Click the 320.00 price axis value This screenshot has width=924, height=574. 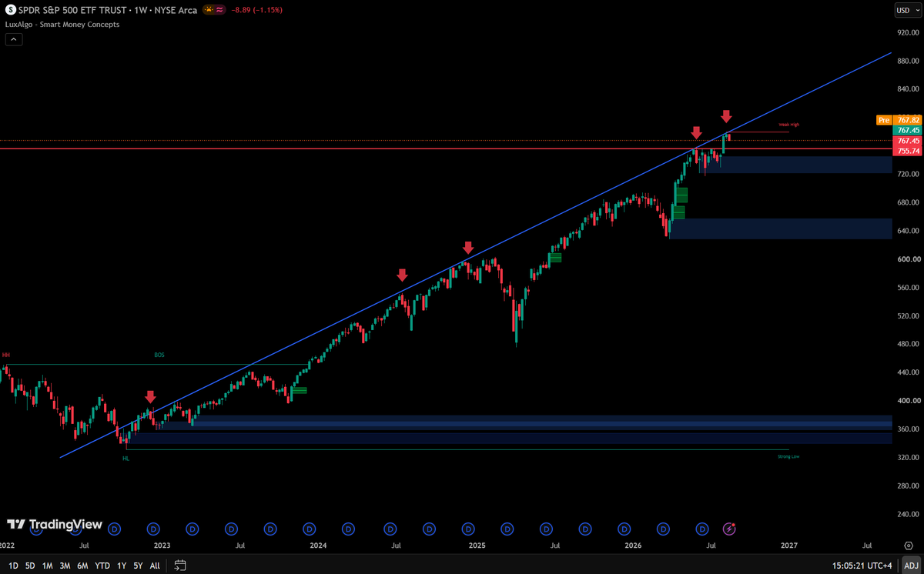point(908,457)
